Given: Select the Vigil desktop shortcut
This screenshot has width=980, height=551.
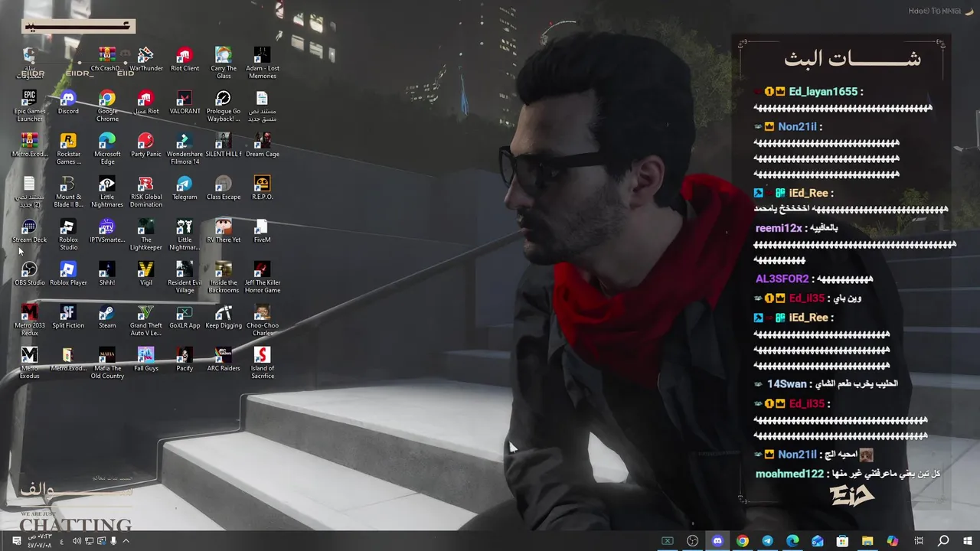Looking at the screenshot, I should [145, 273].
